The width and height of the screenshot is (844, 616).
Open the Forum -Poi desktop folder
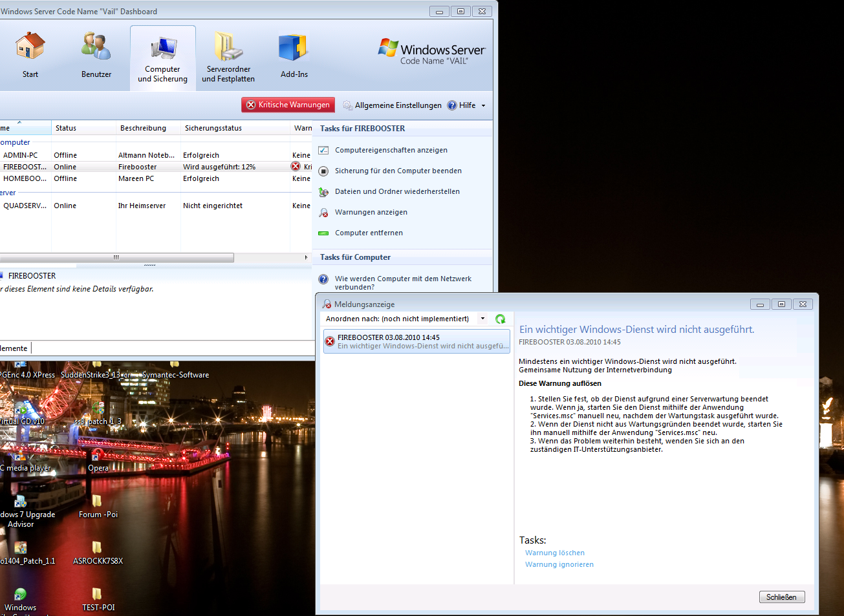point(98,506)
